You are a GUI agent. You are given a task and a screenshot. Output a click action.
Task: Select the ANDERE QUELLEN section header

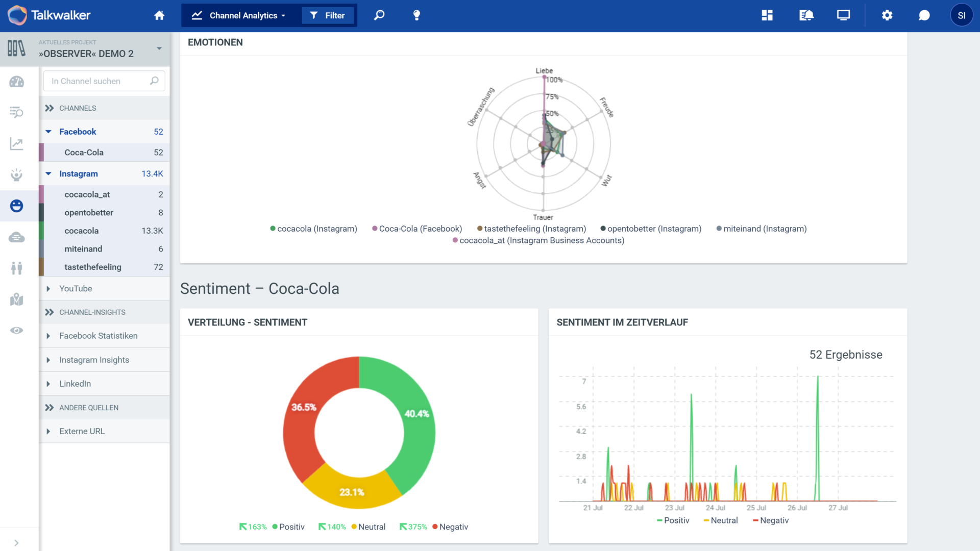click(104, 408)
